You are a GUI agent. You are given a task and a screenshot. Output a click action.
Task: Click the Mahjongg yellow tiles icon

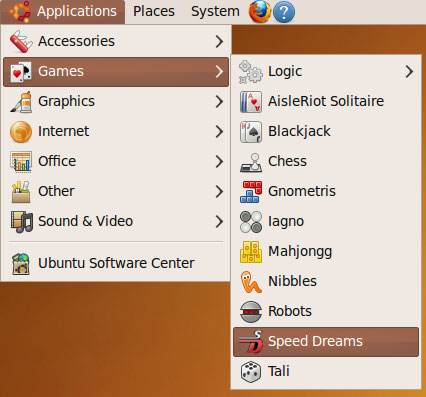(x=251, y=252)
